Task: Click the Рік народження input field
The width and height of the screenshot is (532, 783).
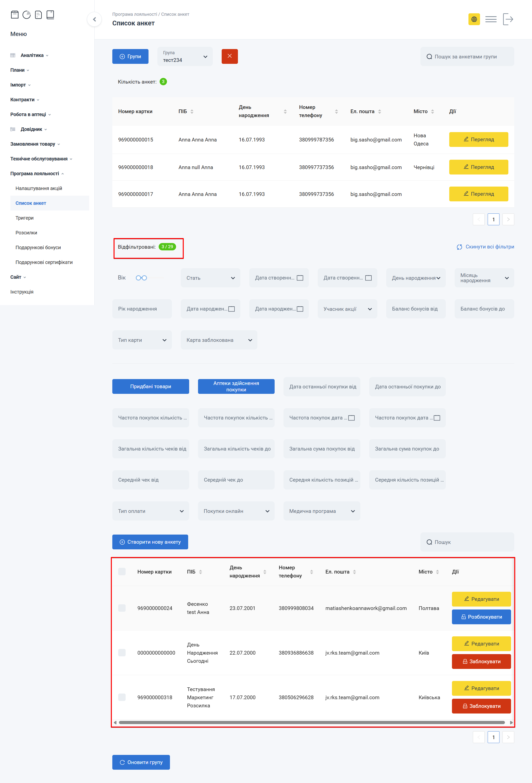Action: point(142,309)
